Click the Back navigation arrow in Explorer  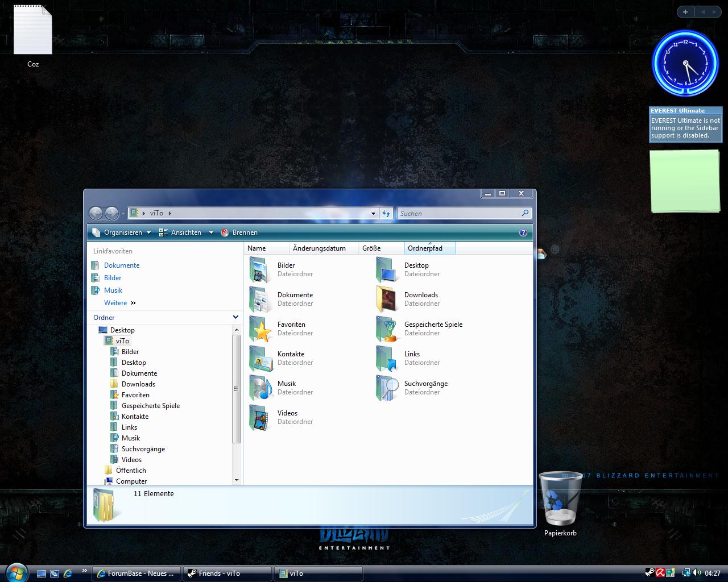click(96, 213)
